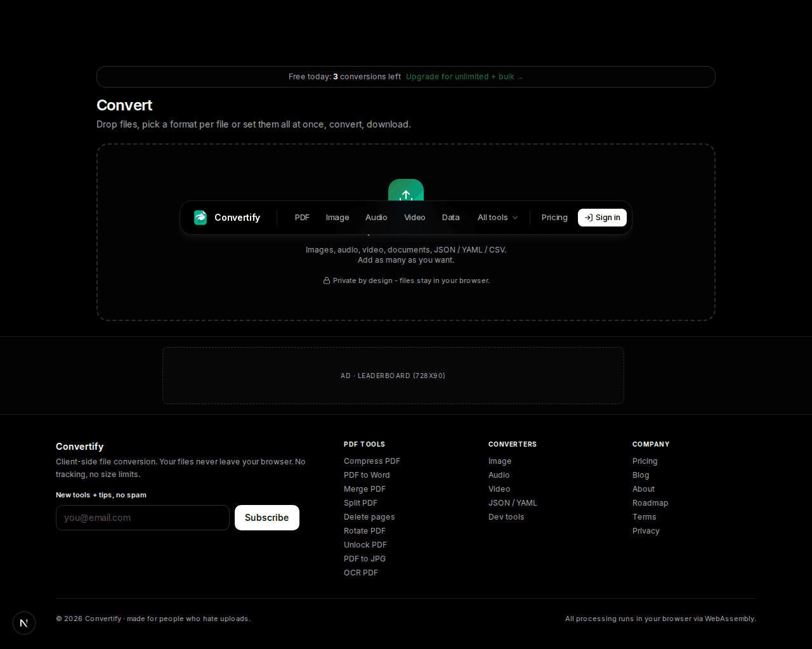
Task: Open Unlock PDF footer link
Action: pos(365,545)
